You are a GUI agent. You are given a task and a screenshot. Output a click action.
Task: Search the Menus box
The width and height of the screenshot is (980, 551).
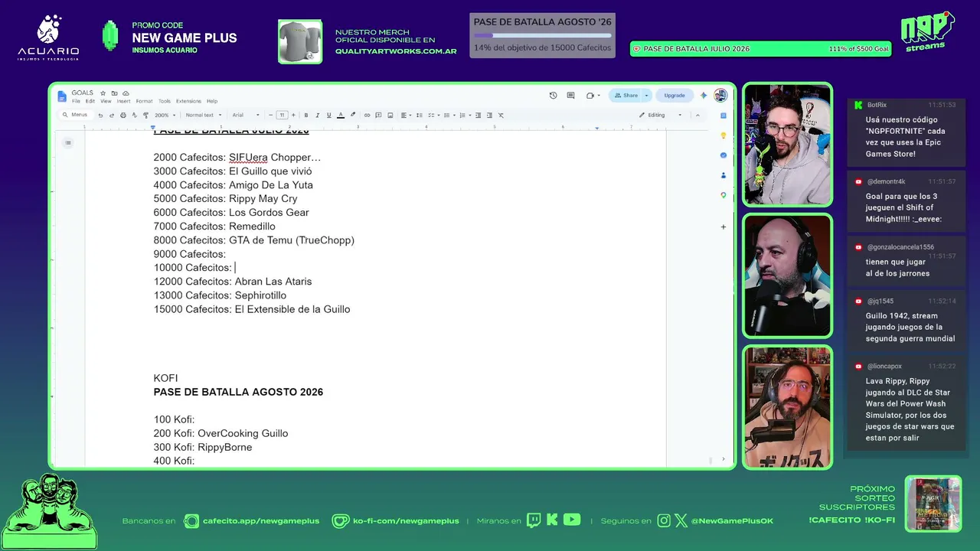[x=77, y=115]
